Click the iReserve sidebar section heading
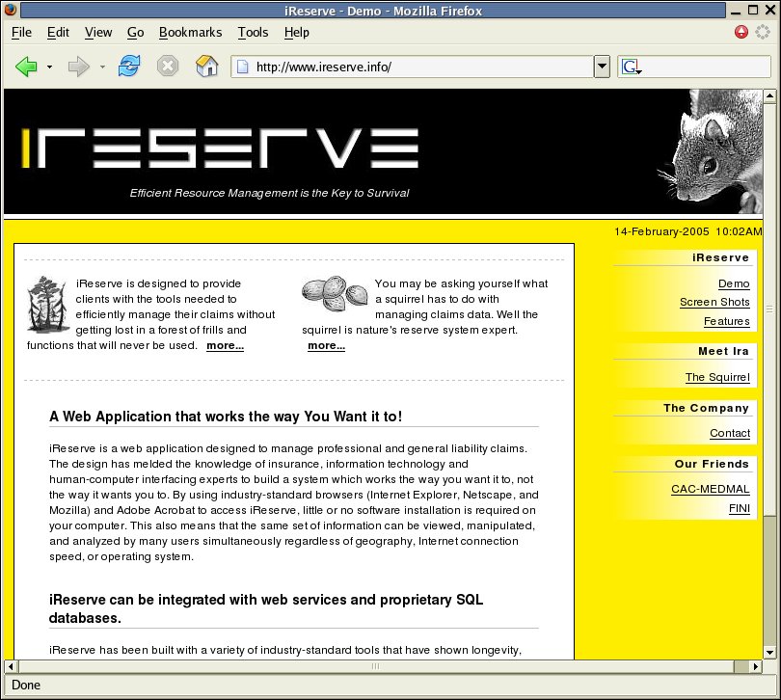This screenshot has height=700, width=781. click(x=720, y=257)
